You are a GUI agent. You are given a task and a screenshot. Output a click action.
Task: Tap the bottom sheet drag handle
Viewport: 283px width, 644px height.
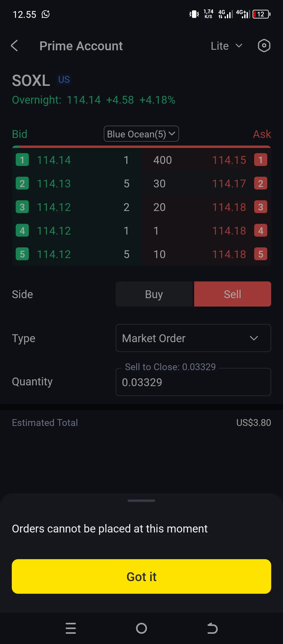coord(141,501)
